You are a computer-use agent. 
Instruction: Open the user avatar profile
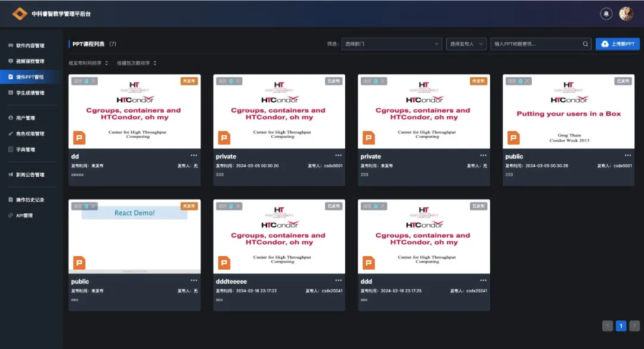[626, 13]
